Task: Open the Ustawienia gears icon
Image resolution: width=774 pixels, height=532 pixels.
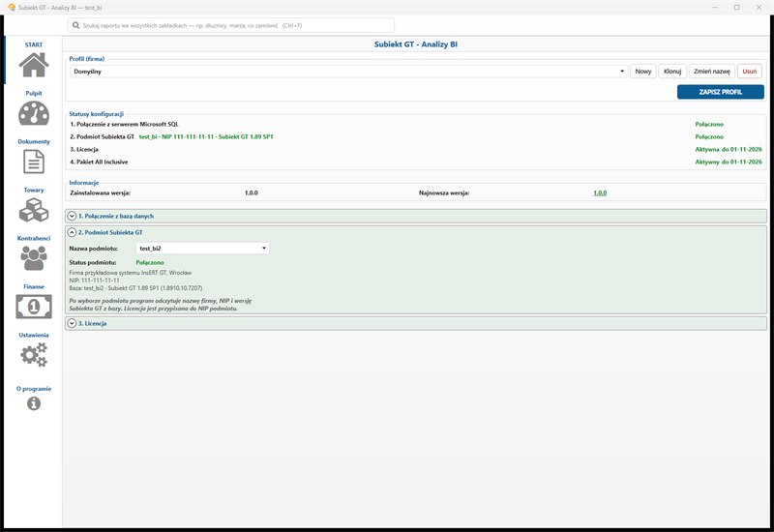Action: click(34, 355)
